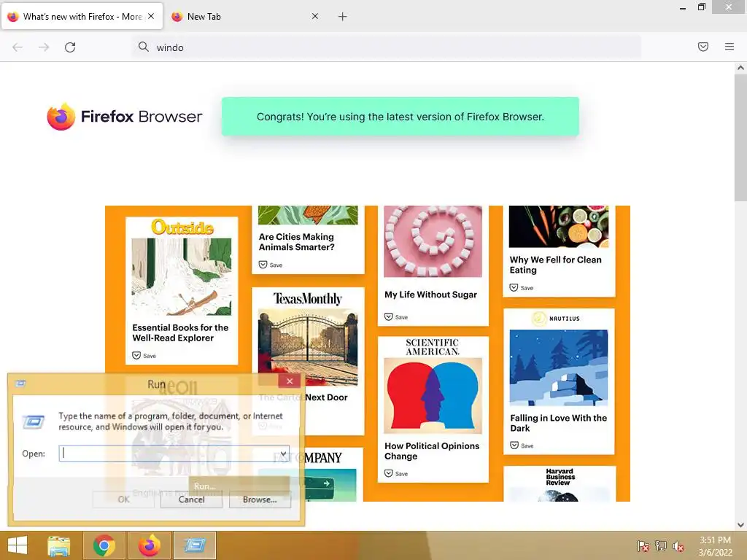The height and width of the screenshot is (560, 747).
Task: Click Cancel in the Run dialog
Action: pos(192,499)
